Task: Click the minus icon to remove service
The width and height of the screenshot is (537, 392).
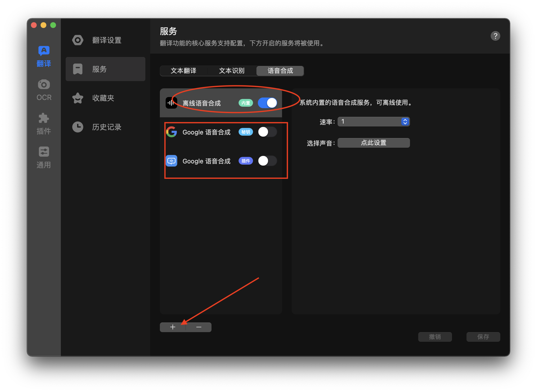Action: tap(199, 327)
